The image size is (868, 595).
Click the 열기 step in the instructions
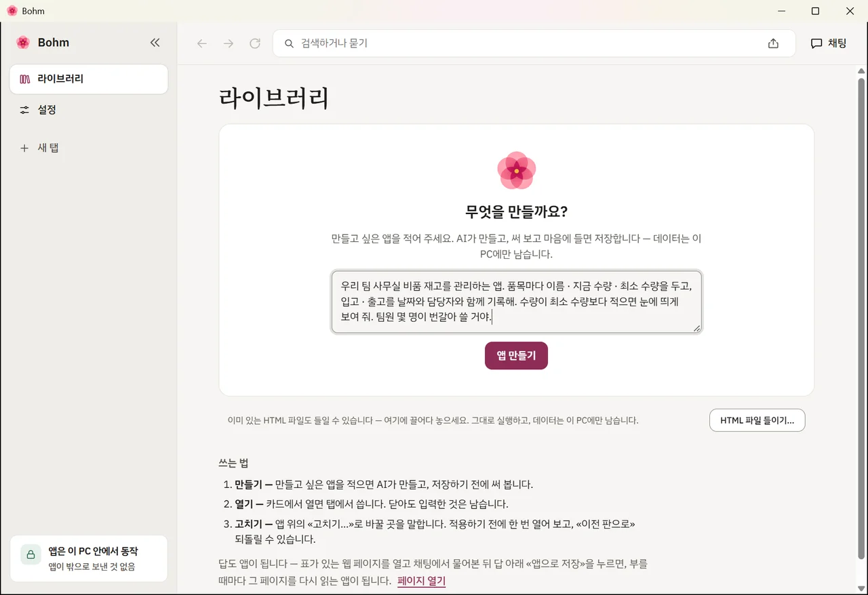pyautogui.click(x=372, y=504)
